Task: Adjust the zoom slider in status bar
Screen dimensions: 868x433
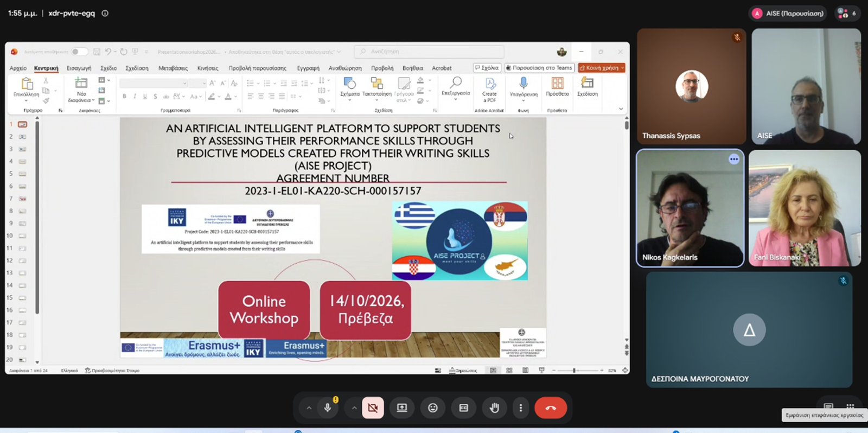Action: point(574,370)
